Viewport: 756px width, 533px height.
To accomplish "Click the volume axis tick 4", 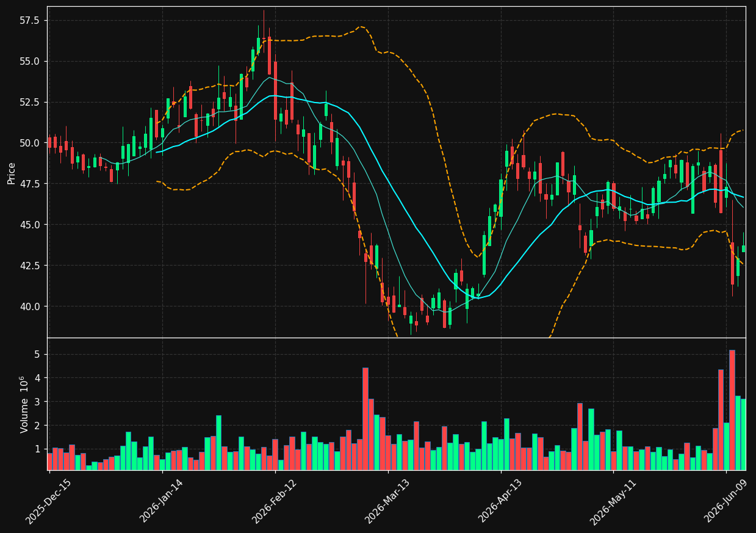I will 37,379.
